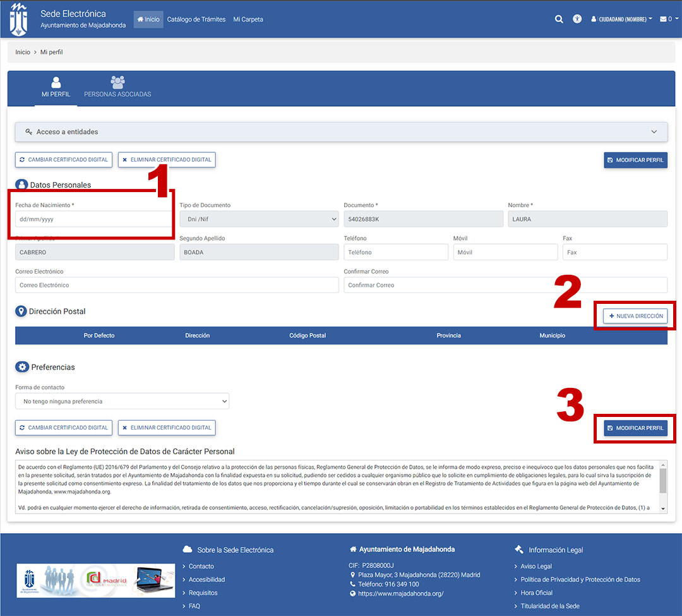The image size is (682, 616).
Task: Click the top Eliminar Certificado Digital button
Action: point(167,160)
